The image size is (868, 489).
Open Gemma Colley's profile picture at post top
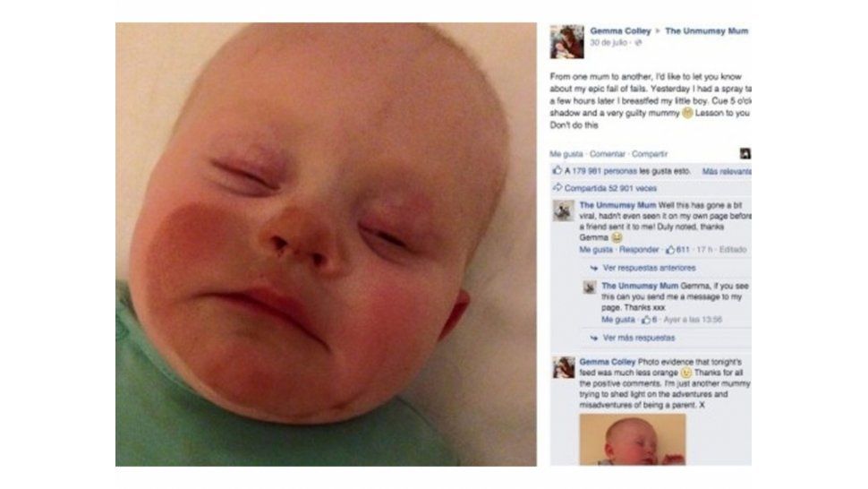point(566,41)
